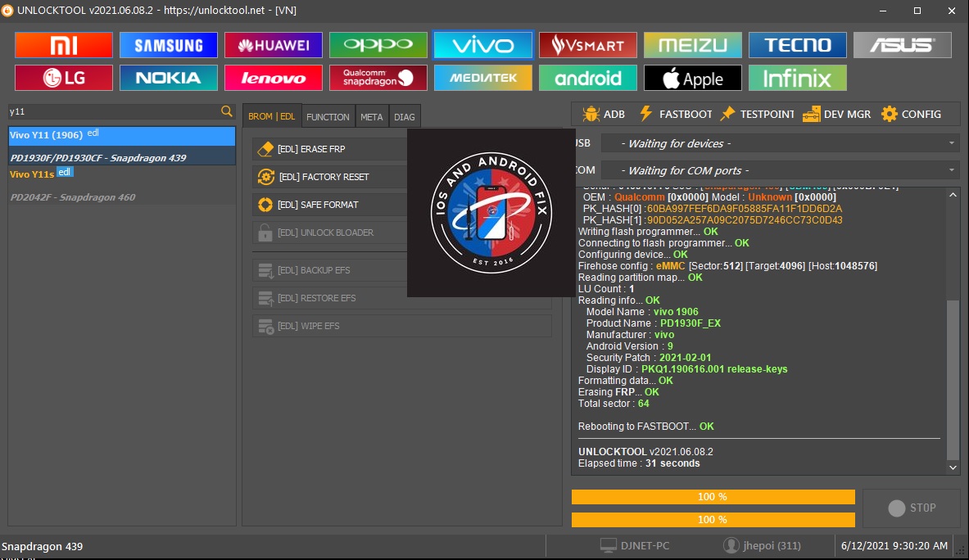Select the Vivo brand tile
The height and width of the screenshot is (560, 969).
point(483,45)
